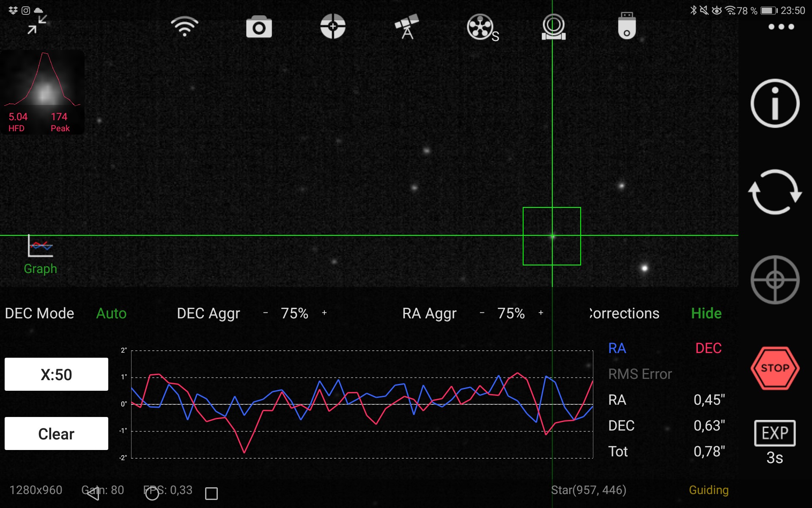This screenshot has height=508, width=812.
Task: Toggle Corrections Hide option
Action: [x=706, y=313]
